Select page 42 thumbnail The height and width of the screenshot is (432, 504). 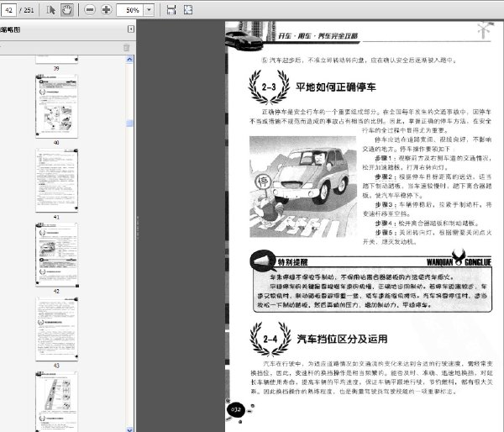click(56, 255)
